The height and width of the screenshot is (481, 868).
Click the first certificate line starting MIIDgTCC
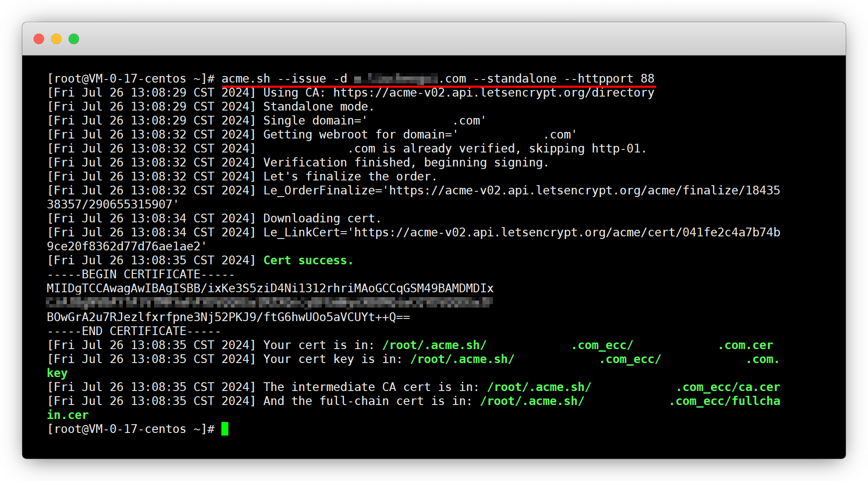[270, 288]
